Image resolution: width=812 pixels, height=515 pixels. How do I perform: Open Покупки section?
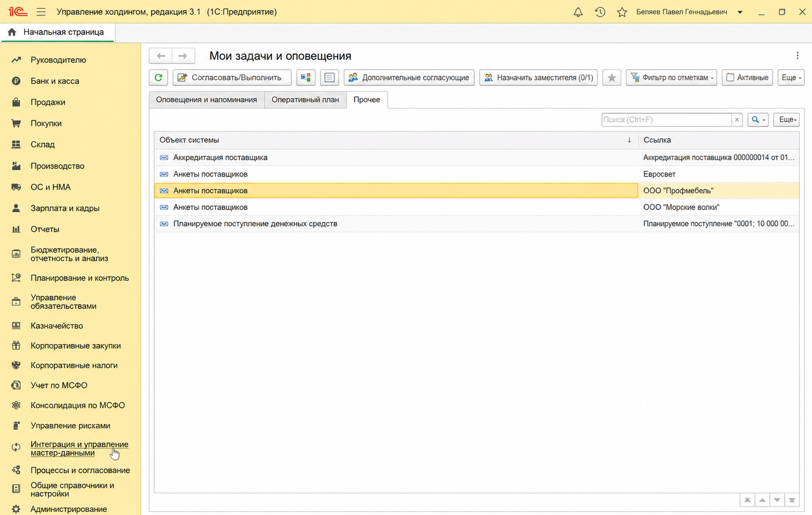click(46, 123)
